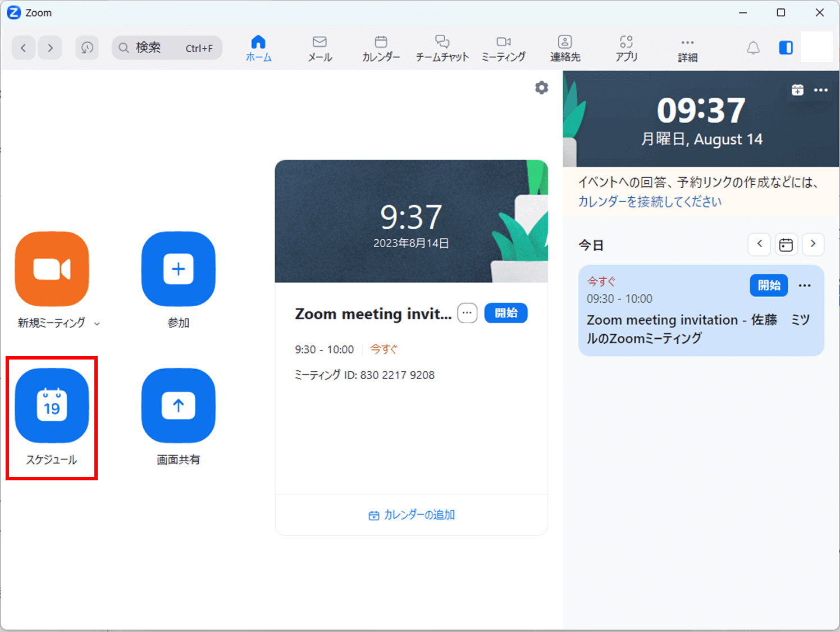This screenshot has height=632, width=840.
Task: Click the ミーティング ID: 830 2217 9208 text
Action: pyautogui.click(x=365, y=375)
